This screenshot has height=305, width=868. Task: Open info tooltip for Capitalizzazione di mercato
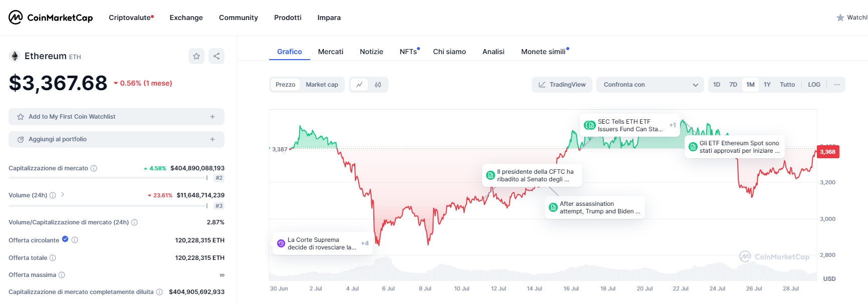click(x=94, y=168)
